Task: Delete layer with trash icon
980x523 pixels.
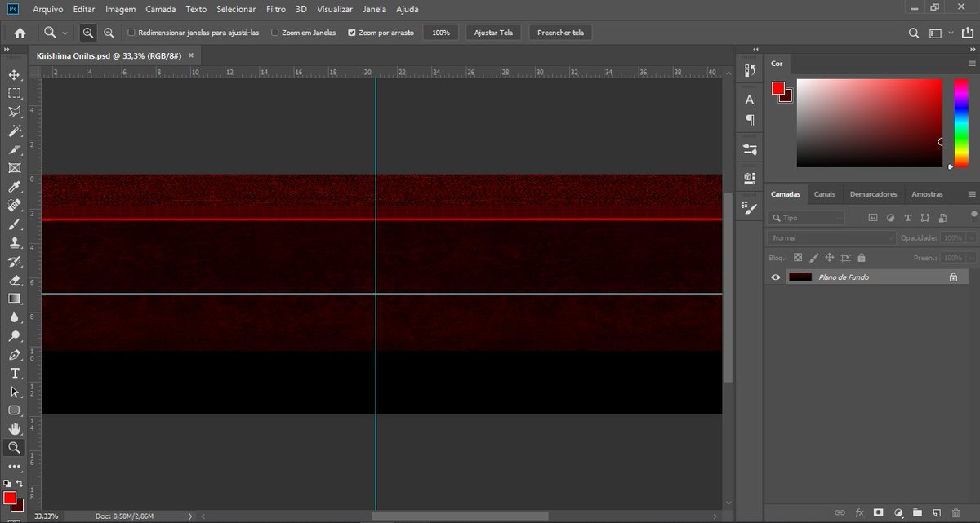Action: [956, 512]
